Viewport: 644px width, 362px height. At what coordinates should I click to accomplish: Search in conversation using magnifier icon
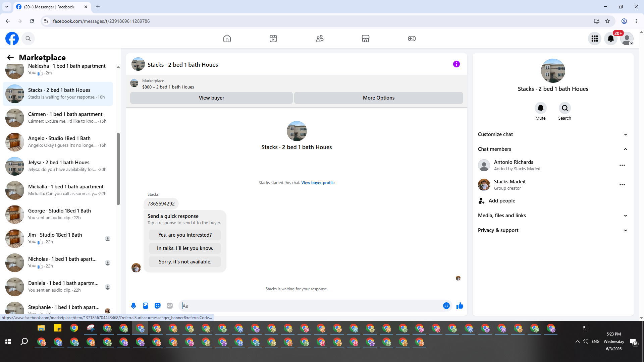pyautogui.click(x=565, y=108)
